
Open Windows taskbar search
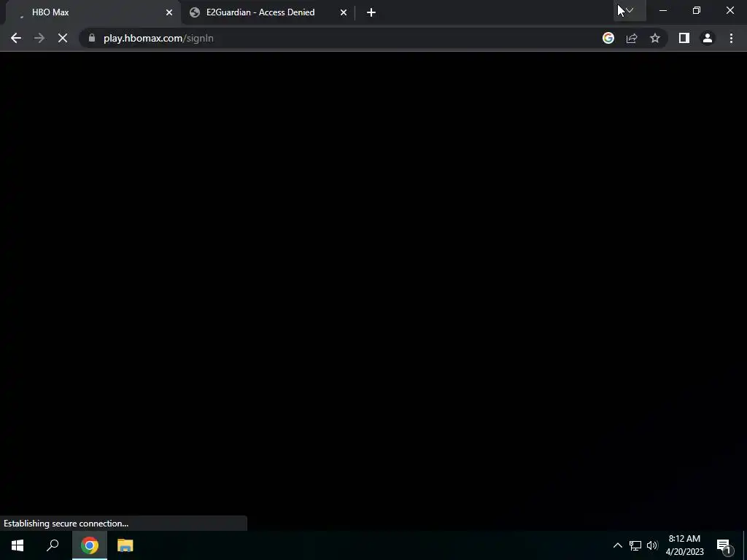[x=53, y=545]
